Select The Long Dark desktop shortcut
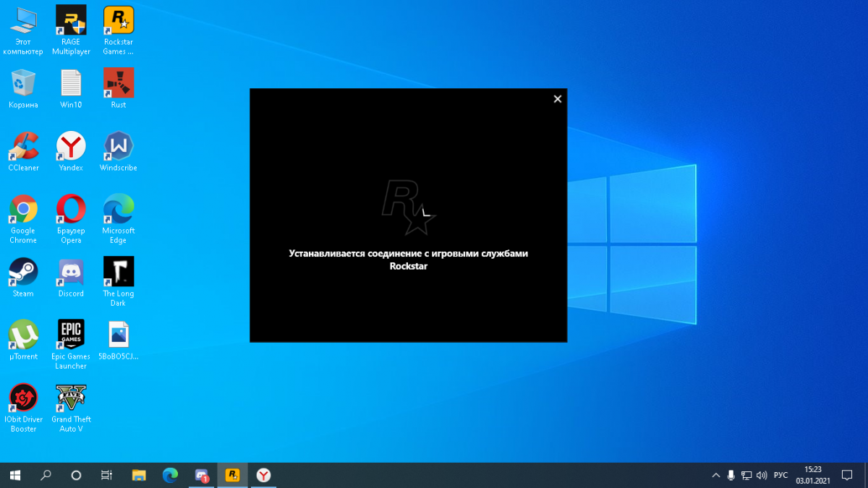Screen dimensions: 868x488 click(118, 273)
